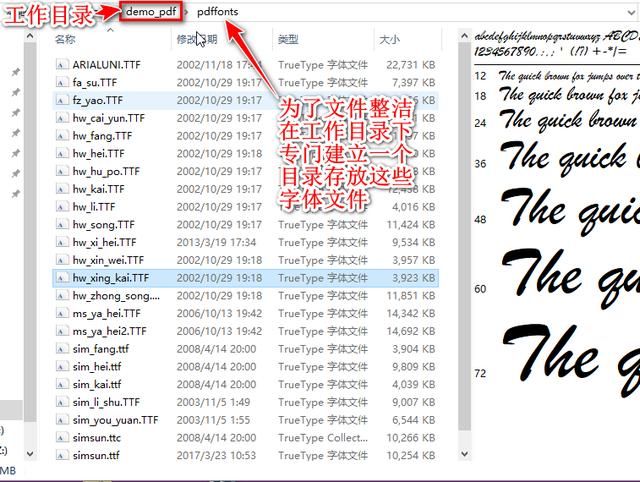Screen dimensions: 640x482
Task: Click the size value 3,957 KB
Action: (413, 260)
